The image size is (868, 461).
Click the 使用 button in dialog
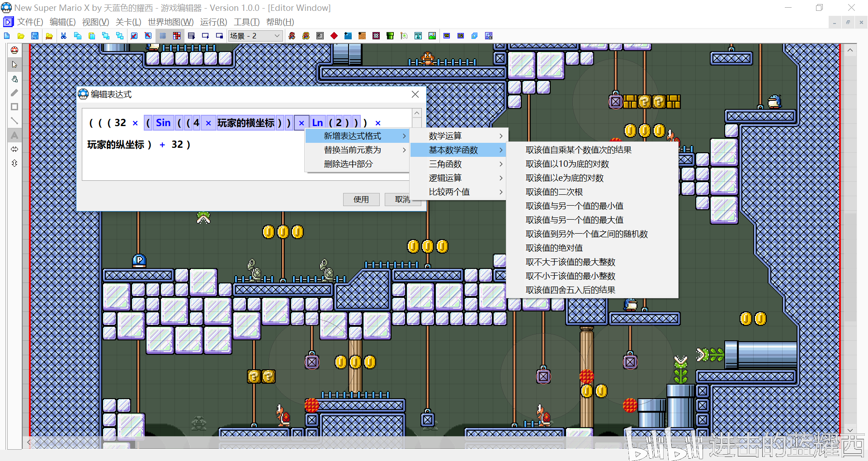click(x=361, y=199)
